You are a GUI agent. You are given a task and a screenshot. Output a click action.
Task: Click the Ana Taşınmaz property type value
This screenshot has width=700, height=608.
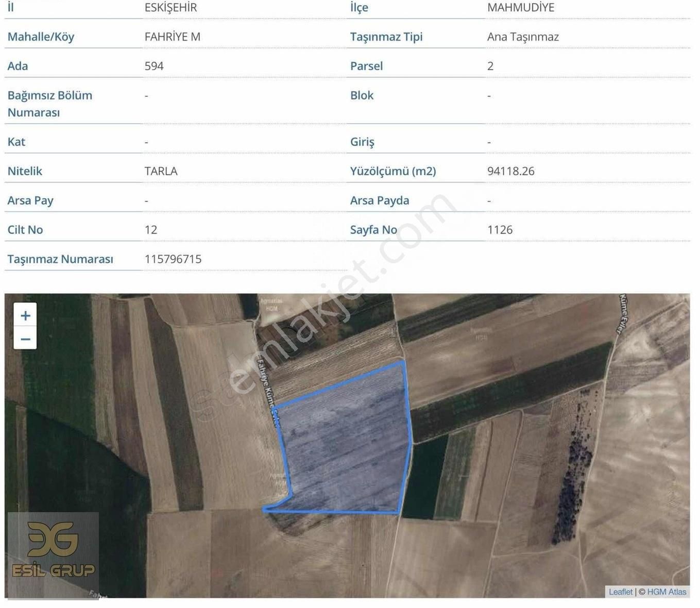pos(522,37)
